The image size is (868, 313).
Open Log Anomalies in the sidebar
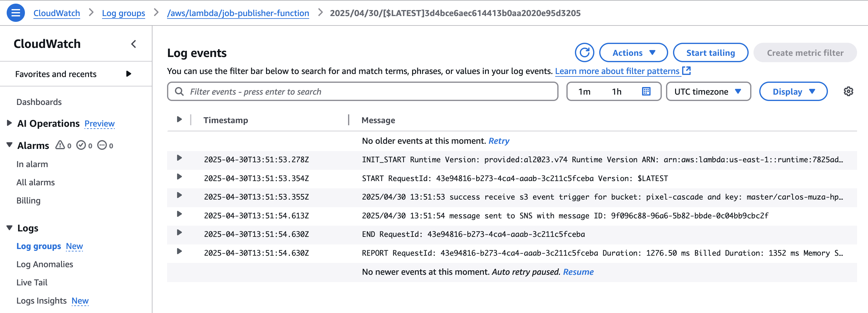[x=44, y=264]
